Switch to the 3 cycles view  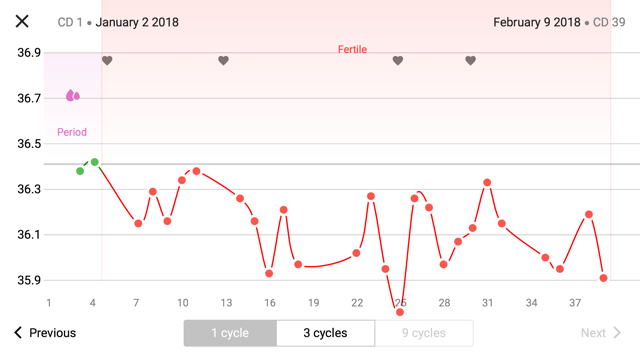pyautogui.click(x=325, y=333)
